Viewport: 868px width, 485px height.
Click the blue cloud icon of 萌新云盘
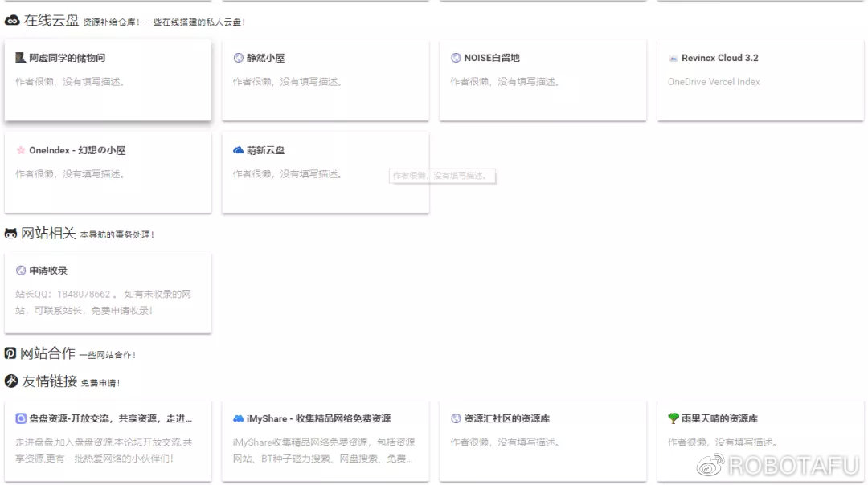click(238, 150)
